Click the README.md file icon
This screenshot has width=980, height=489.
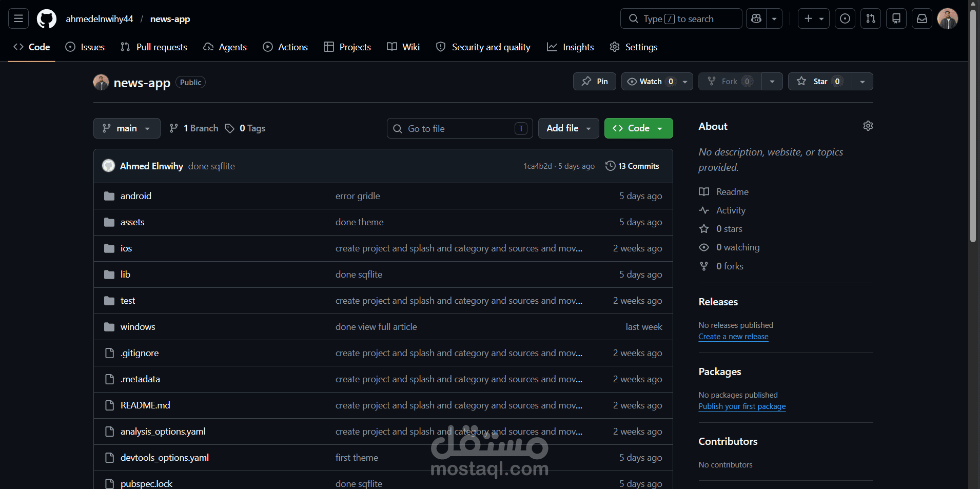(x=109, y=405)
